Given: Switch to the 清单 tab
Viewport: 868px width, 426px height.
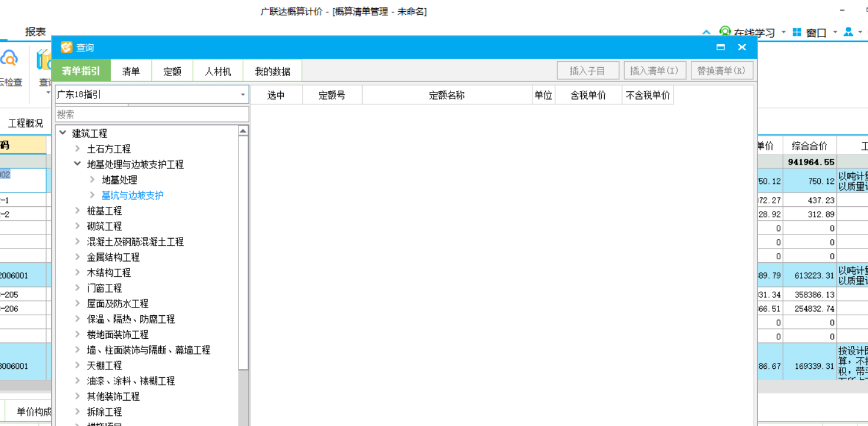Looking at the screenshot, I should [x=131, y=71].
